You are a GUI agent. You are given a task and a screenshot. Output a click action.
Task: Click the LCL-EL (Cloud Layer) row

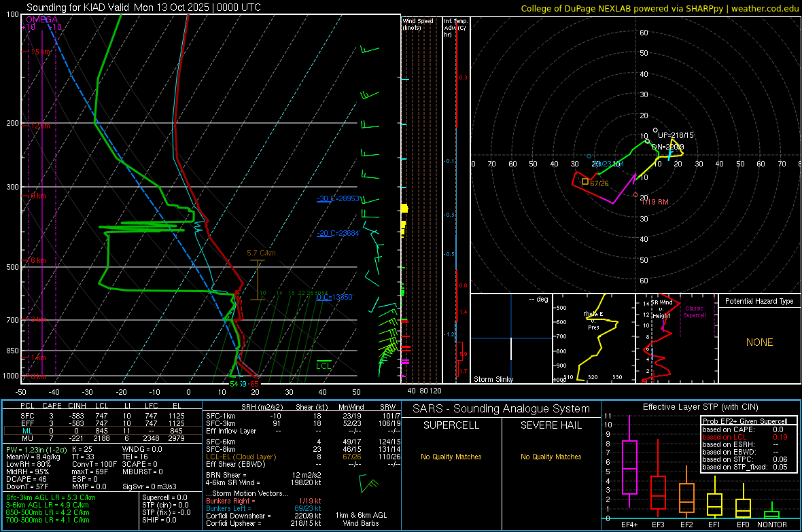(303, 457)
